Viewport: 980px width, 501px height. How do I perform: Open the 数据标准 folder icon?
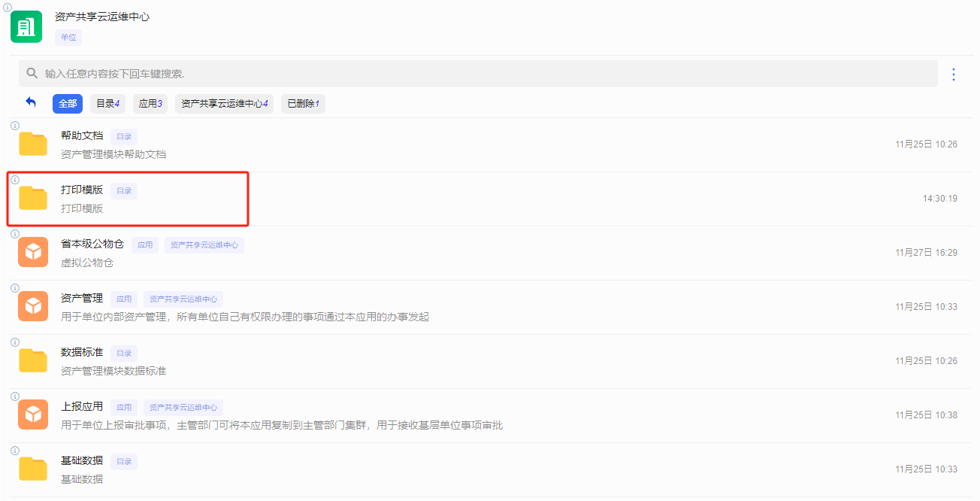coord(33,360)
